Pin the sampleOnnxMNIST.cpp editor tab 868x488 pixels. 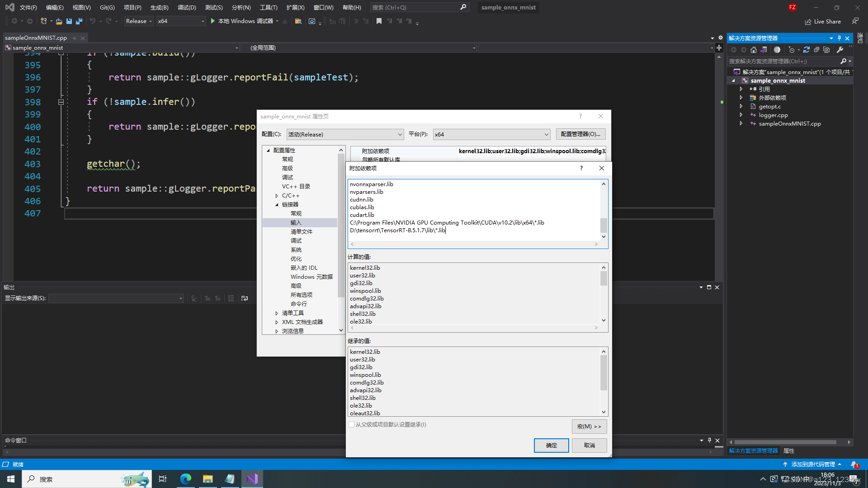point(75,38)
